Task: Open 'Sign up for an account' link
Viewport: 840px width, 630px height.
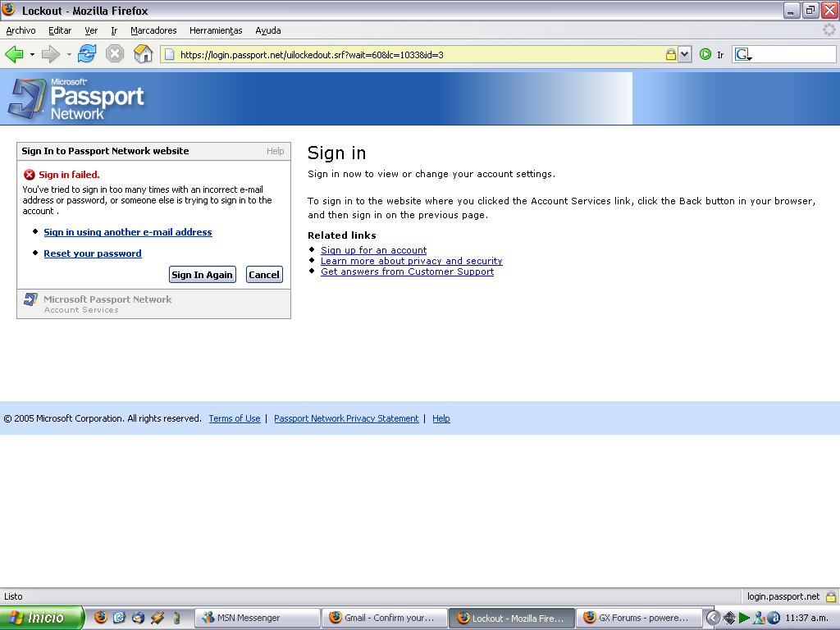Action: coord(374,250)
